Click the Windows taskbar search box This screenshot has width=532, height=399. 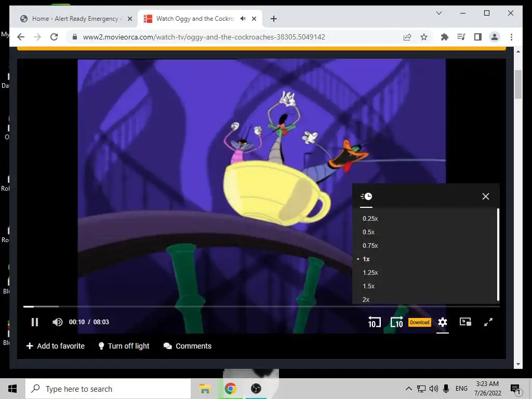click(108, 389)
